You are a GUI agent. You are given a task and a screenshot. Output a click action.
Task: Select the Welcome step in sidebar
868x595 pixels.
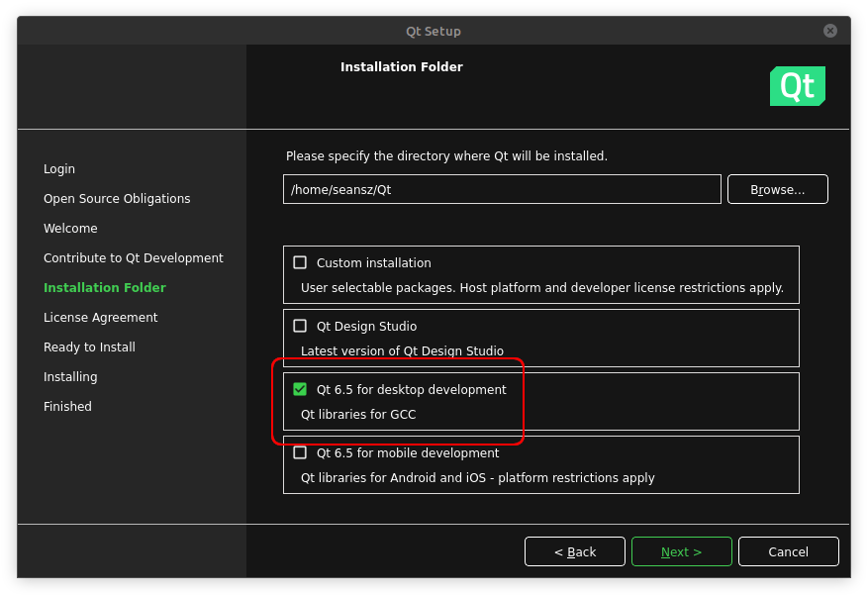tap(70, 228)
